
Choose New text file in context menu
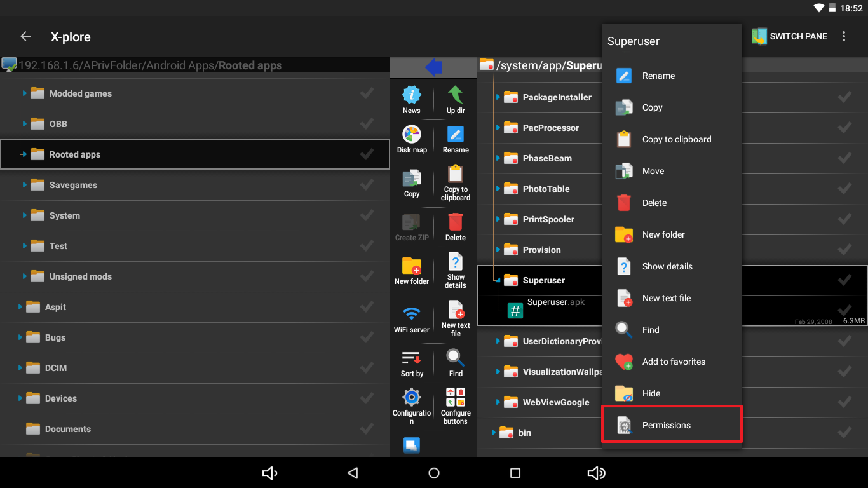(672, 298)
